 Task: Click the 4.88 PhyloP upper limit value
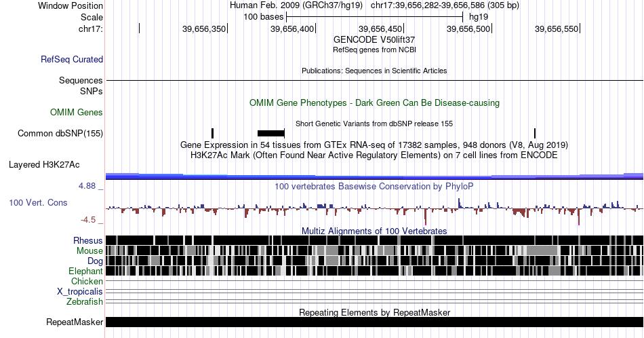(87, 186)
